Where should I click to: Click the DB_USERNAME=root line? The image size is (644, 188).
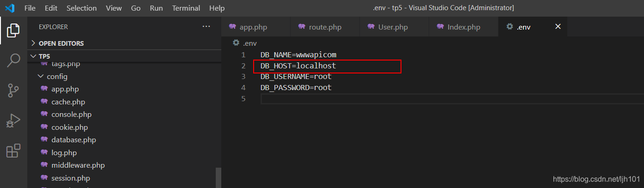296,77
